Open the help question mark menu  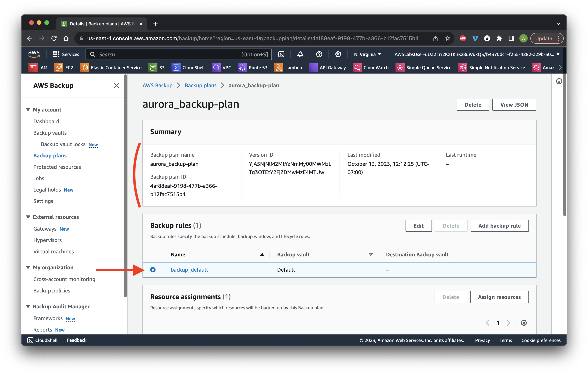pos(319,54)
